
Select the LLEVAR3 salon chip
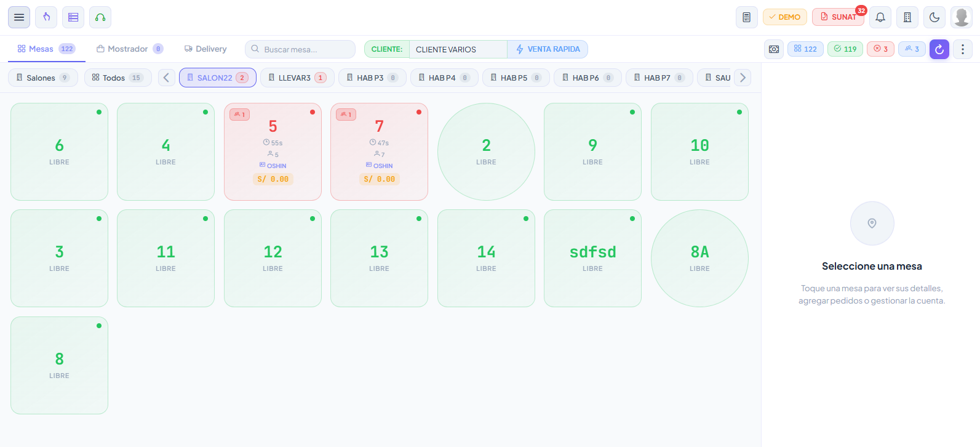(x=297, y=78)
